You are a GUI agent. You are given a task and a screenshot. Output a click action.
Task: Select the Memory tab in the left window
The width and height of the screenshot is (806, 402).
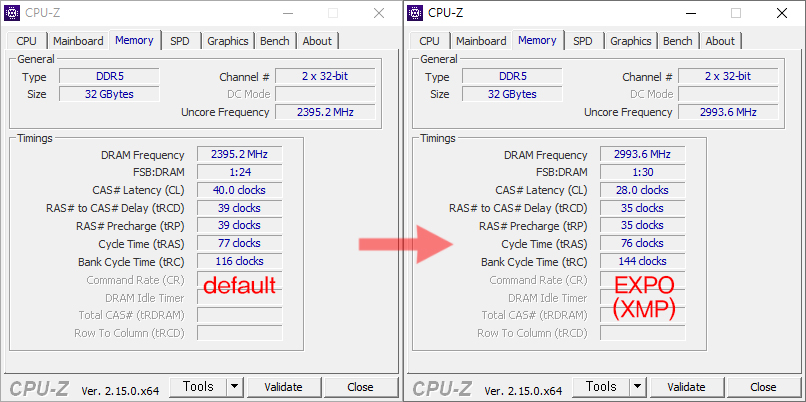tap(134, 40)
